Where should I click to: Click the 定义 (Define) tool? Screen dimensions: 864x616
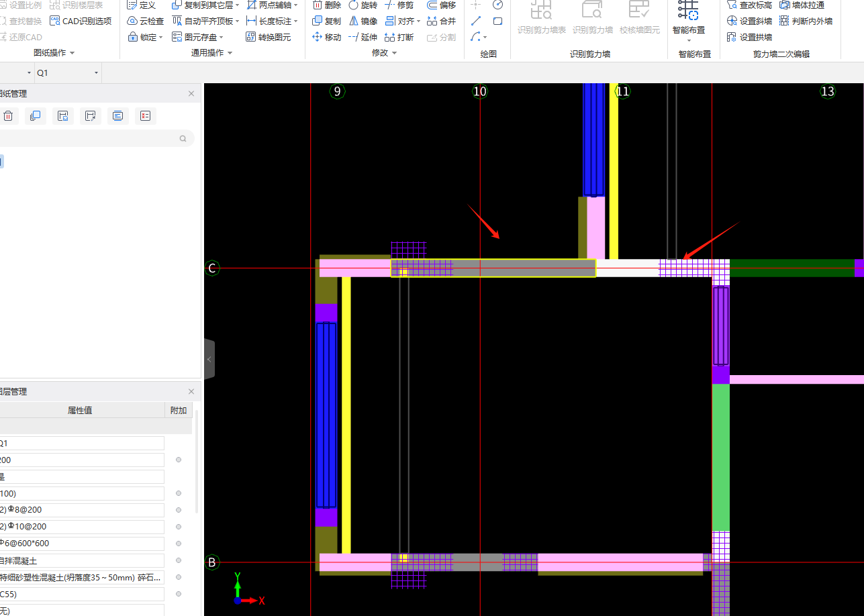click(141, 5)
